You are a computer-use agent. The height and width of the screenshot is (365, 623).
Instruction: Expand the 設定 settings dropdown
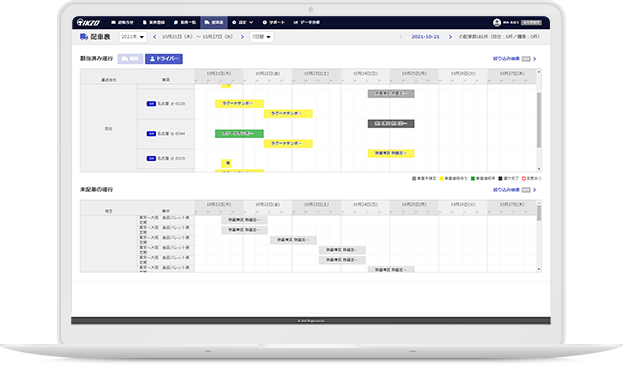(242, 22)
